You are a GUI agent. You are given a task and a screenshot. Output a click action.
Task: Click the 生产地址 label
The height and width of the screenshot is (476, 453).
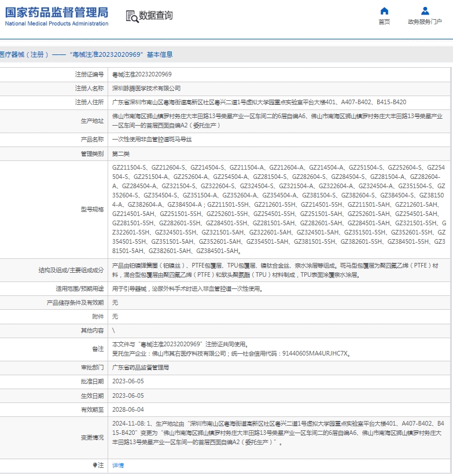coord(92,121)
